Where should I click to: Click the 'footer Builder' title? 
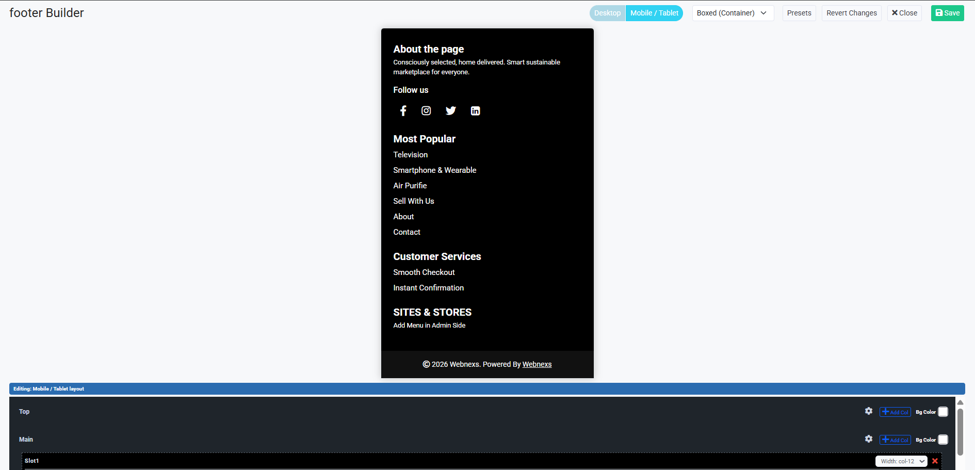point(47,13)
